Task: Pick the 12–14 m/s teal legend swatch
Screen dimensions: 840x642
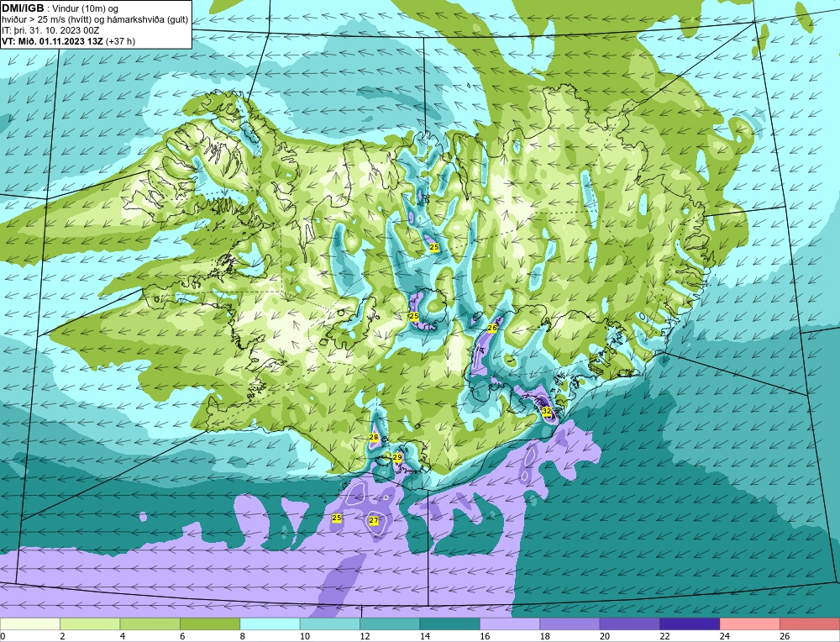Action: [390, 624]
